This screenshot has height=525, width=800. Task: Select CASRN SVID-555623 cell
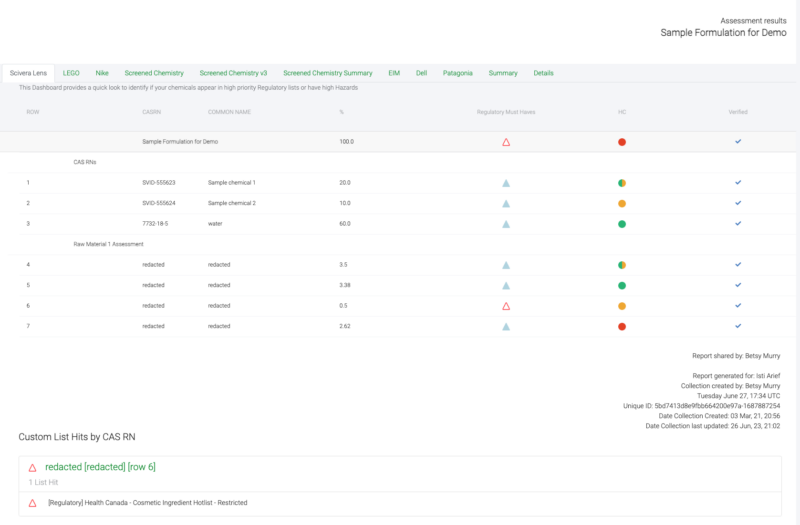pyautogui.click(x=159, y=183)
